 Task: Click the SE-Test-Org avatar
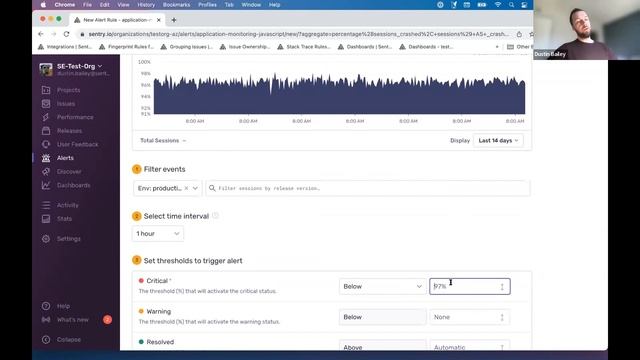coord(46,69)
